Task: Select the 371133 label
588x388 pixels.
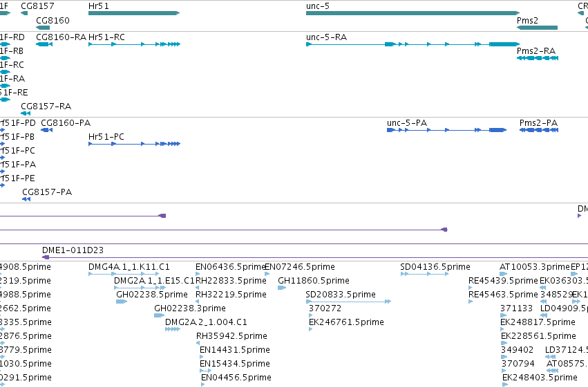Action: pyautogui.click(x=516, y=308)
